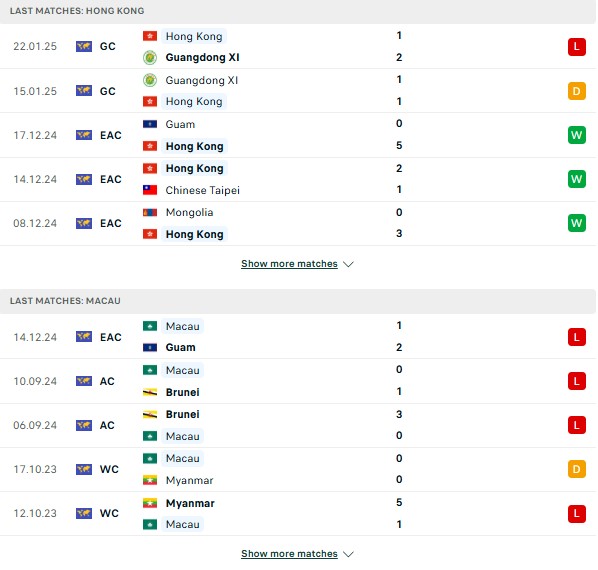
Task: Click the orange D badge for the 15.01.25 match
Action: (x=576, y=91)
